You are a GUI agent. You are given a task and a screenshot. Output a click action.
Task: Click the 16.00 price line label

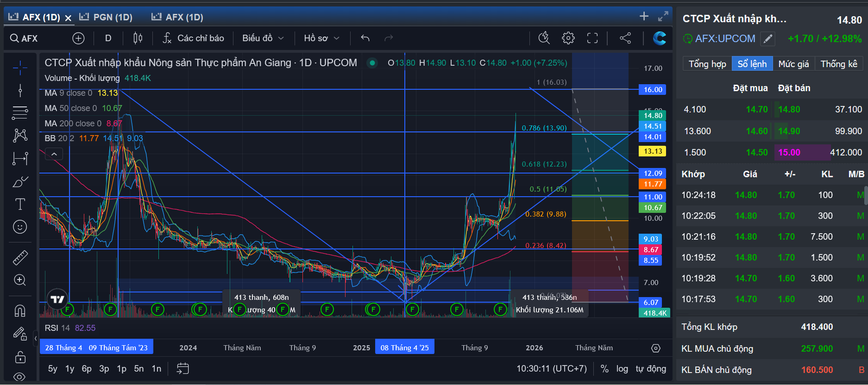pyautogui.click(x=652, y=90)
